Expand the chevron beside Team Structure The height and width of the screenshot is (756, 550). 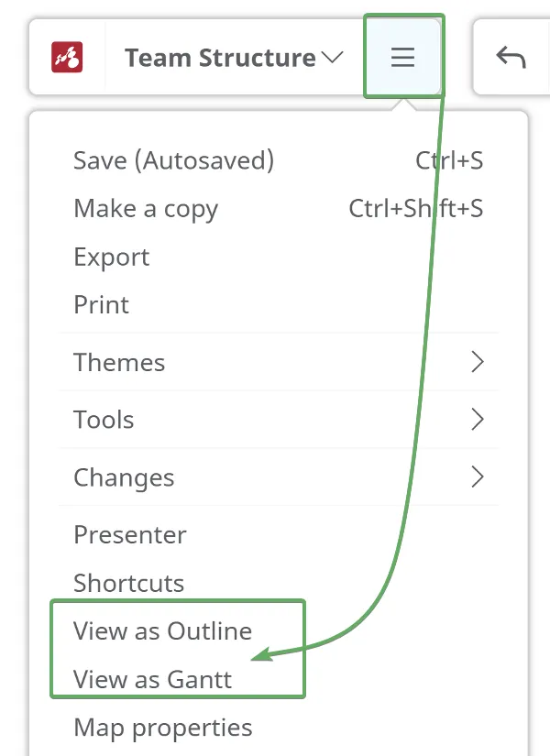333,58
